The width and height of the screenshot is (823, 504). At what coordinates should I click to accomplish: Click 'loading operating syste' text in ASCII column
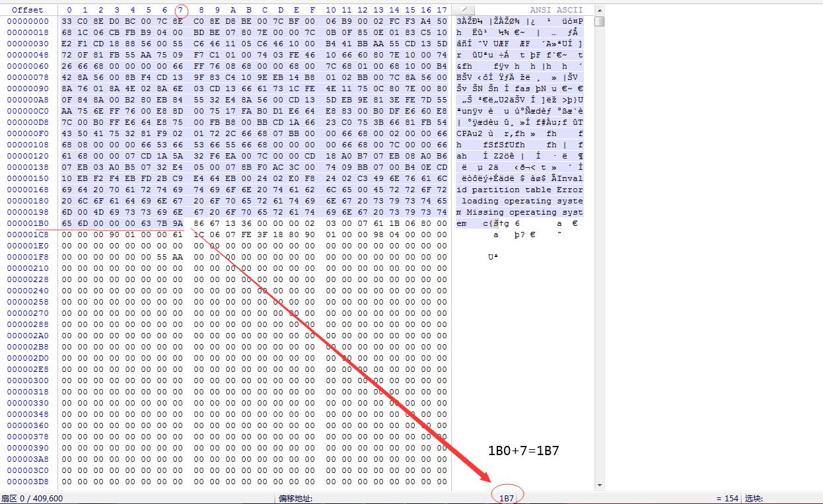tap(522, 201)
